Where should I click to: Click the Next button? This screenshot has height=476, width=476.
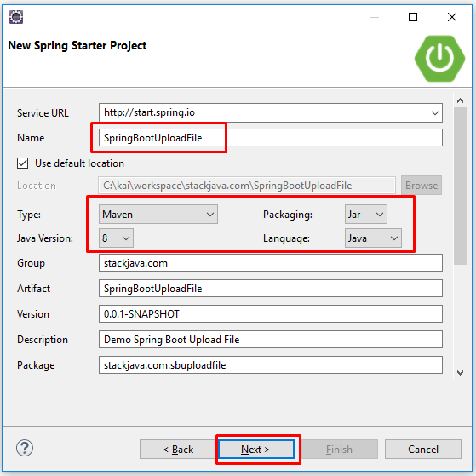(x=256, y=450)
